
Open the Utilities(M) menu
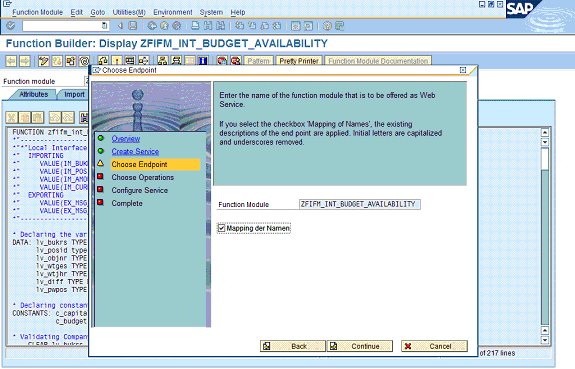[x=129, y=12]
